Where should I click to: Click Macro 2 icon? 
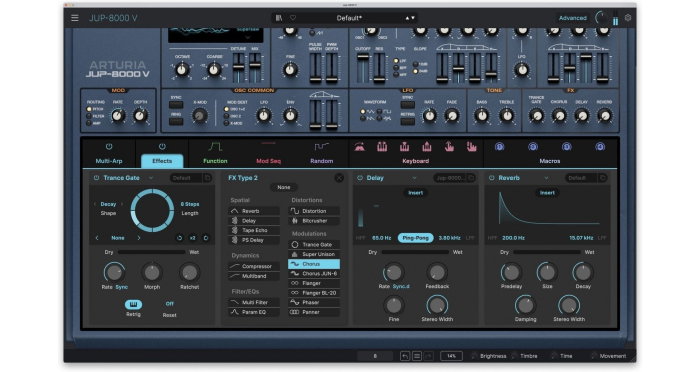533,146
